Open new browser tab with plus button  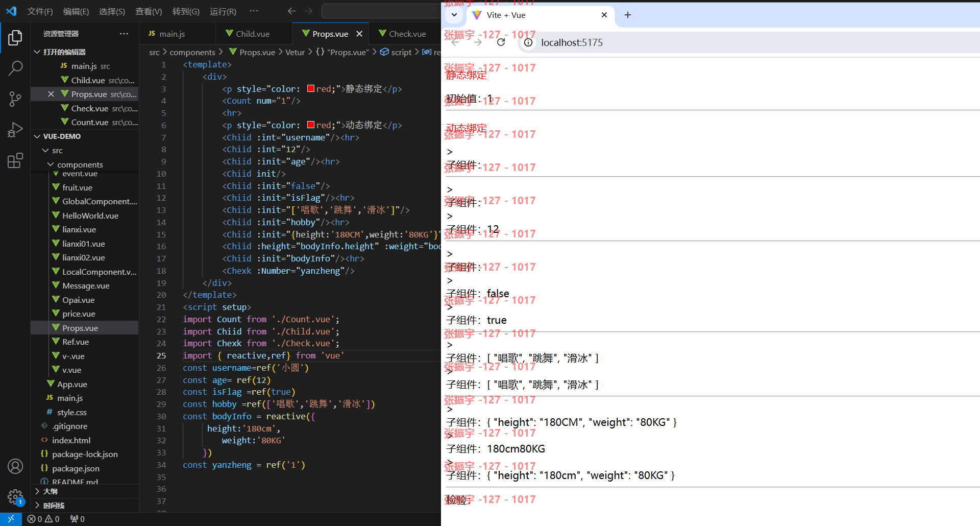pyautogui.click(x=628, y=15)
